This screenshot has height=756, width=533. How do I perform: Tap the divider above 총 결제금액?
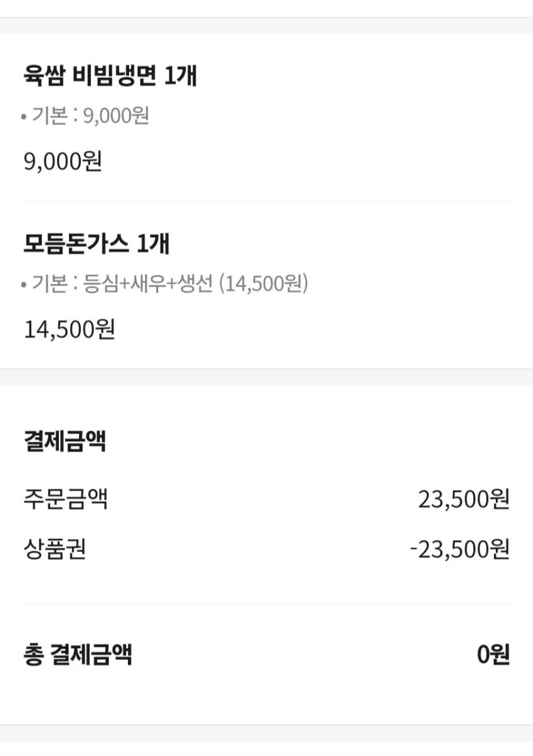(x=268, y=604)
